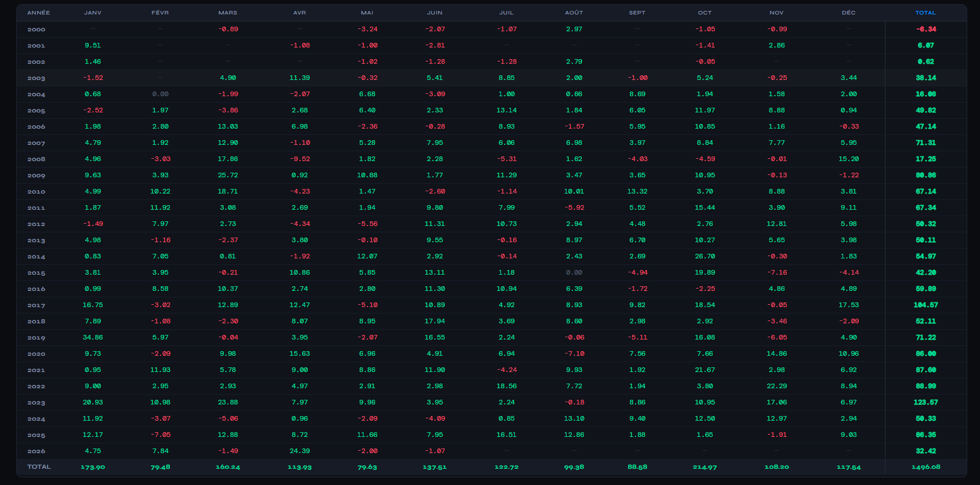Select the JANV column header
The height and width of the screenshot is (485, 980).
point(93,13)
